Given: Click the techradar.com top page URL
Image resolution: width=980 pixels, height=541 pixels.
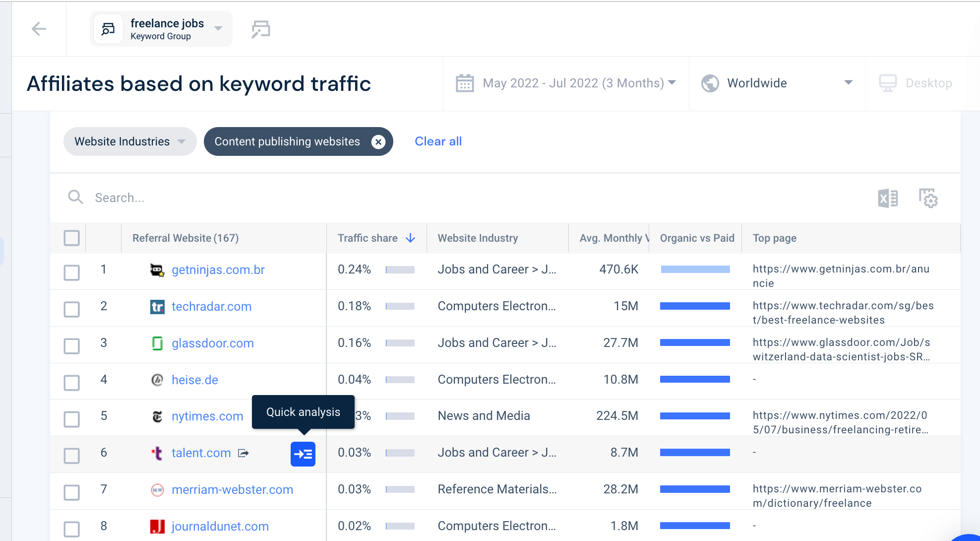Looking at the screenshot, I should (843, 313).
